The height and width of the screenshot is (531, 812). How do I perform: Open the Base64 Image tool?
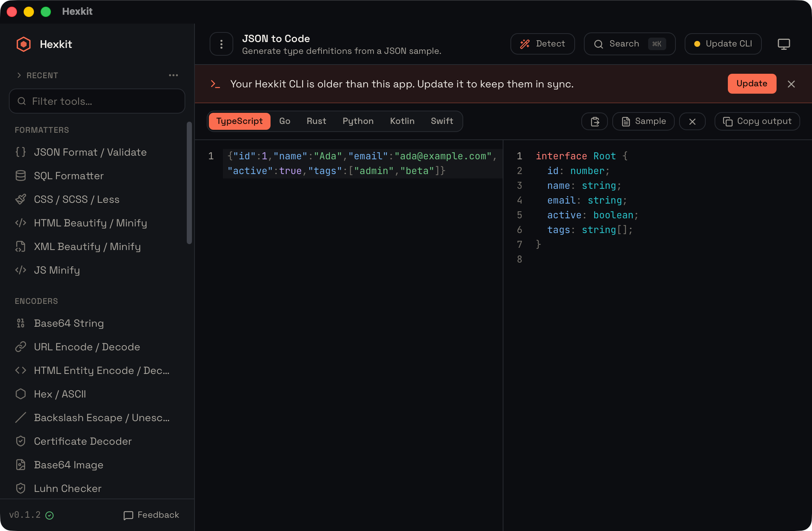tap(97, 465)
